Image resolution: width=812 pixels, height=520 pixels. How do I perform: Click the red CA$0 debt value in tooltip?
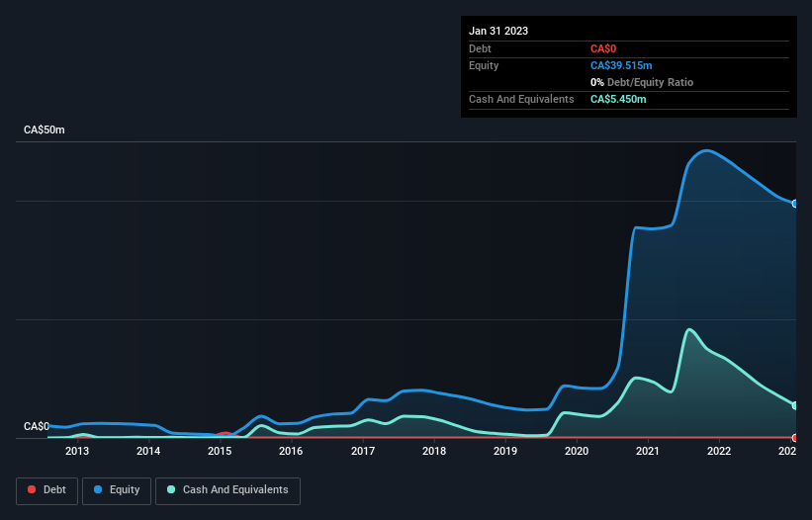point(603,48)
